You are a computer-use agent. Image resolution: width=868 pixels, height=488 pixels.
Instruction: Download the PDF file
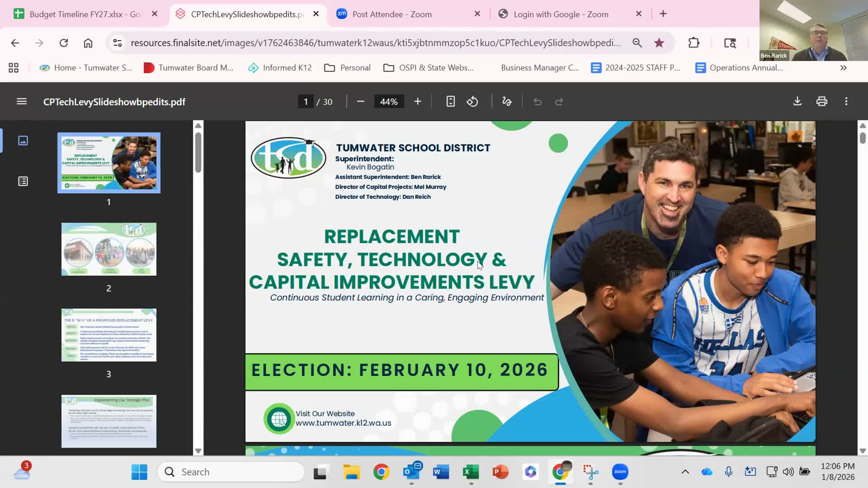click(x=797, y=102)
